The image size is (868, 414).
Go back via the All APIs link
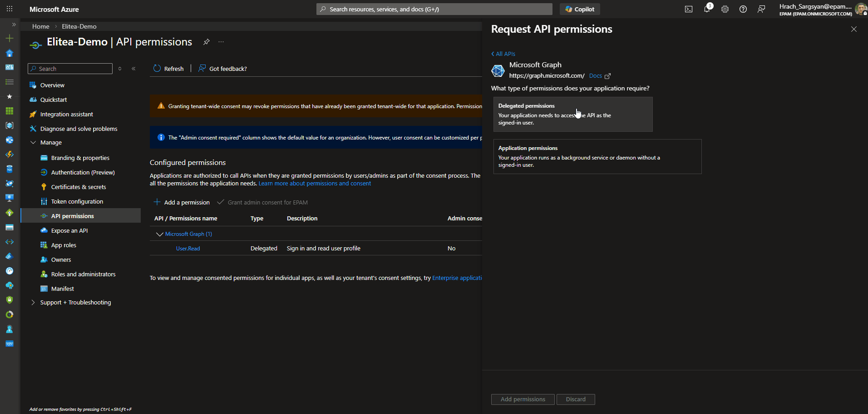[503, 54]
